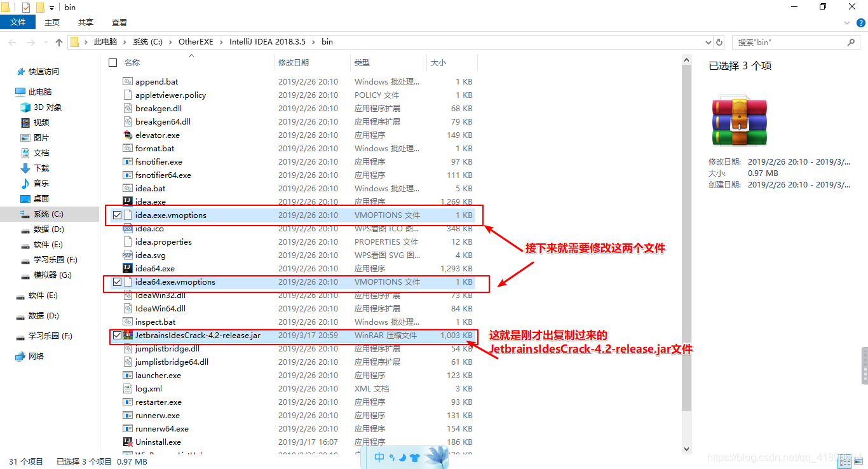Sort by the 类型 column header
The height and width of the screenshot is (469, 868).
pyautogui.click(x=362, y=62)
